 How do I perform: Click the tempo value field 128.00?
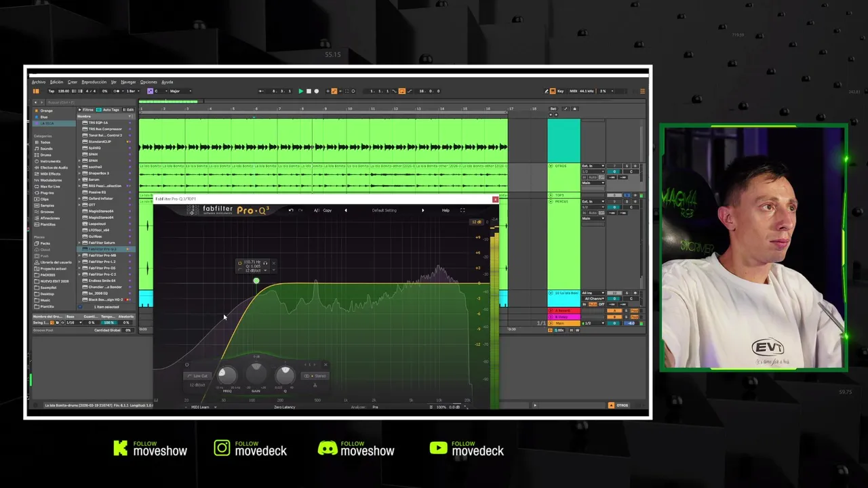pyautogui.click(x=63, y=91)
